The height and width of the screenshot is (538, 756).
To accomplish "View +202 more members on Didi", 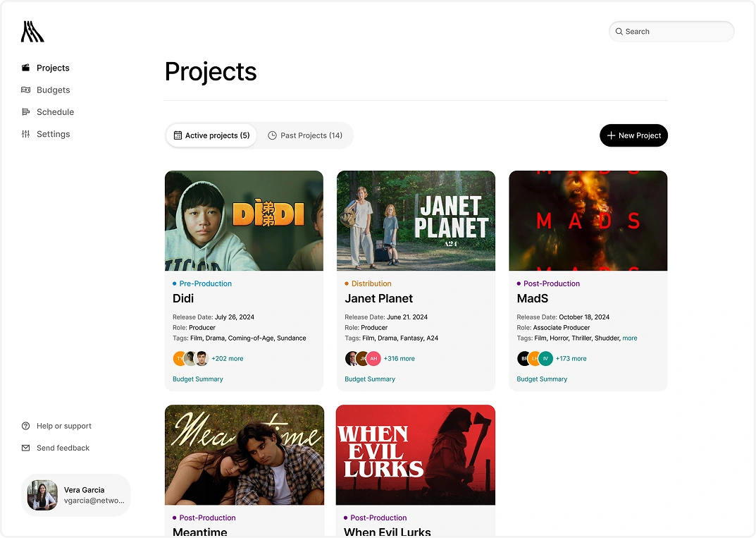I will click(x=228, y=358).
